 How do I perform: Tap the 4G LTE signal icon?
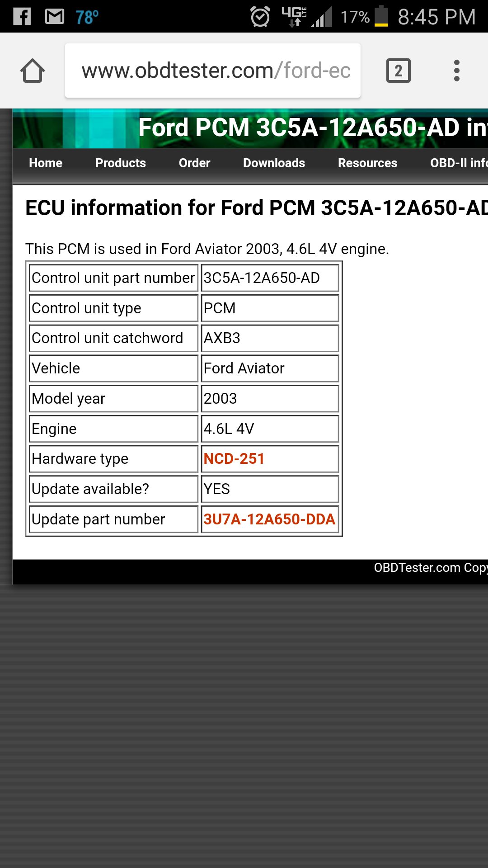tap(294, 17)
